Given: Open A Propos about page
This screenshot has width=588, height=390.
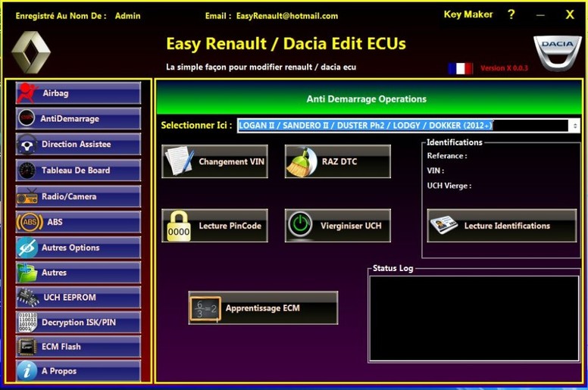Looking at the screenshot, I should 78,371.
